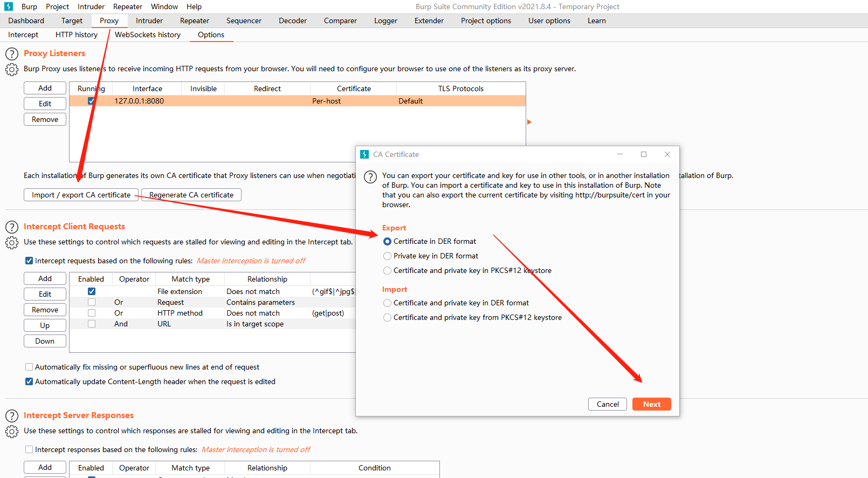The height and width of the screenshot is (478, 868).
Task: Click Up button for client request rules
Action: 45,325
